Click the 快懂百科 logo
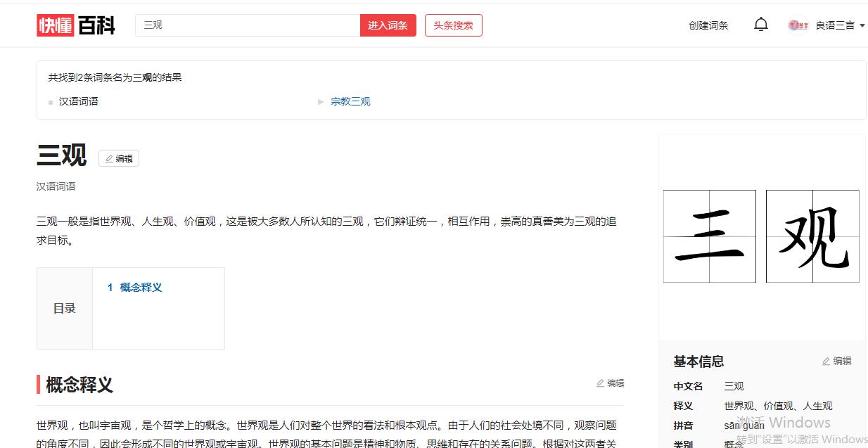Viewport: 868px width, 448px height. tap(75, 25)
